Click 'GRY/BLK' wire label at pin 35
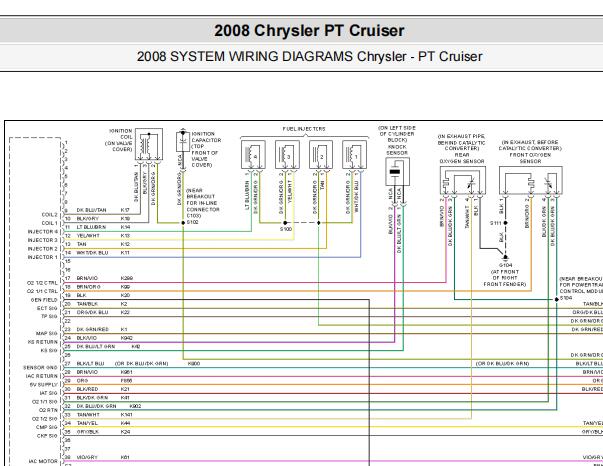This screenshot has width=603, height=466. [x=88, y=431]
